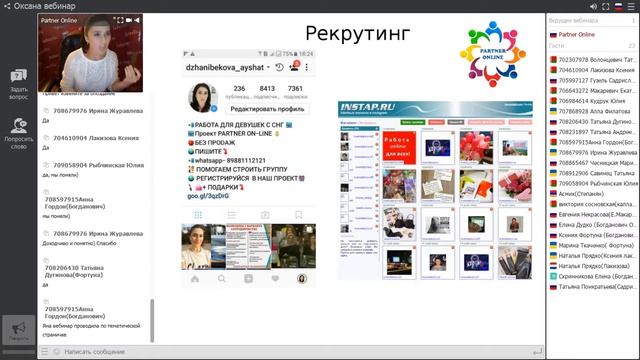Screen dimensions: 640x360
Task: Switch to Instagram grid view tab
Action: point(198,215)
